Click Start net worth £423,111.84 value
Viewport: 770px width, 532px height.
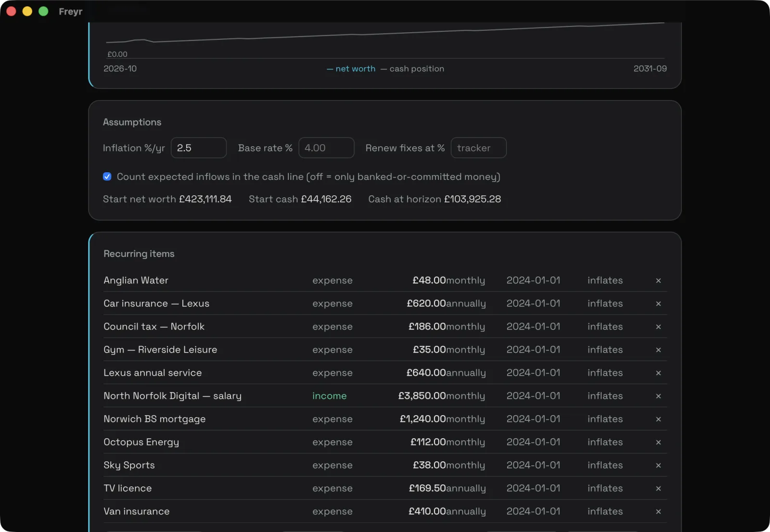click(x=205, y=199)
